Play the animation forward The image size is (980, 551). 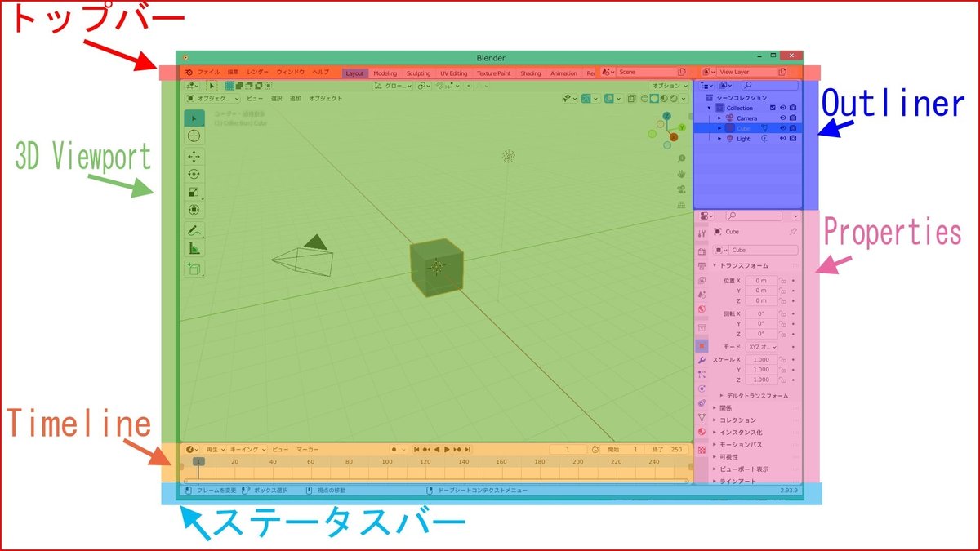[448, 449]
